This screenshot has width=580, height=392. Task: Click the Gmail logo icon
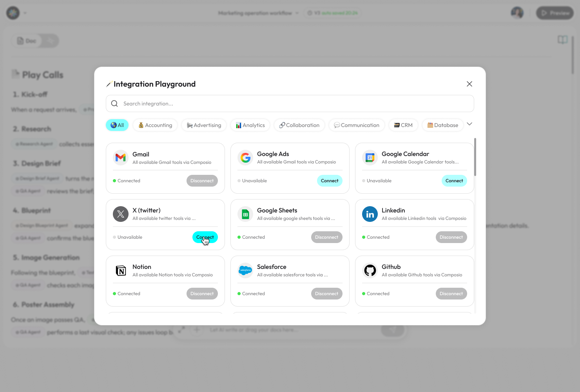pos(121,158)
